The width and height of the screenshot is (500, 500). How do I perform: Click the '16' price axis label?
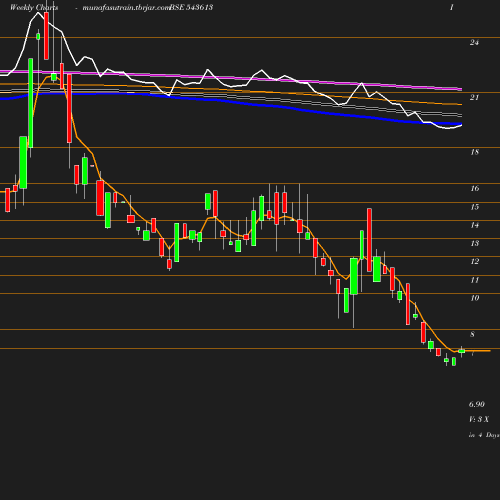pyautogui.click(x=475, y=188)
